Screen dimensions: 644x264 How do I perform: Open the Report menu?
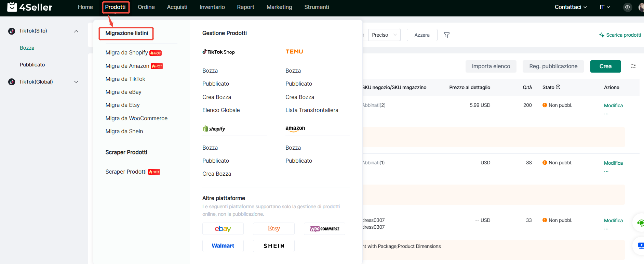coord(245,7)
